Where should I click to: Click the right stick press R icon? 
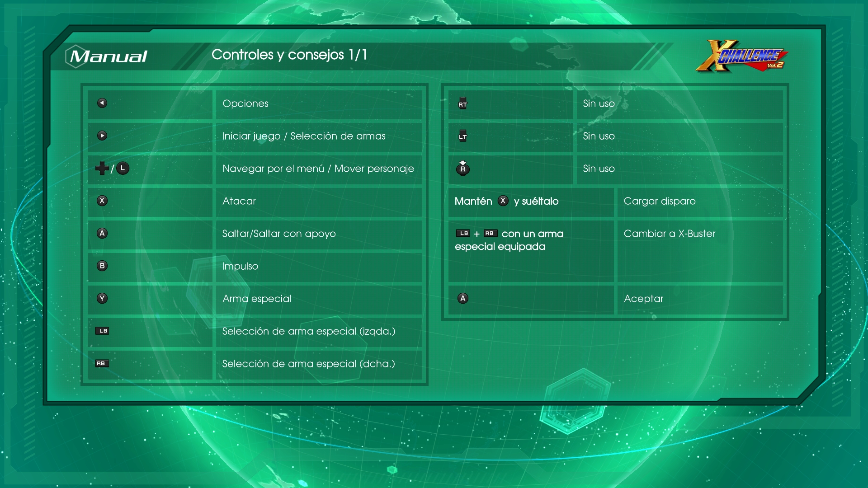coord(462,168)
